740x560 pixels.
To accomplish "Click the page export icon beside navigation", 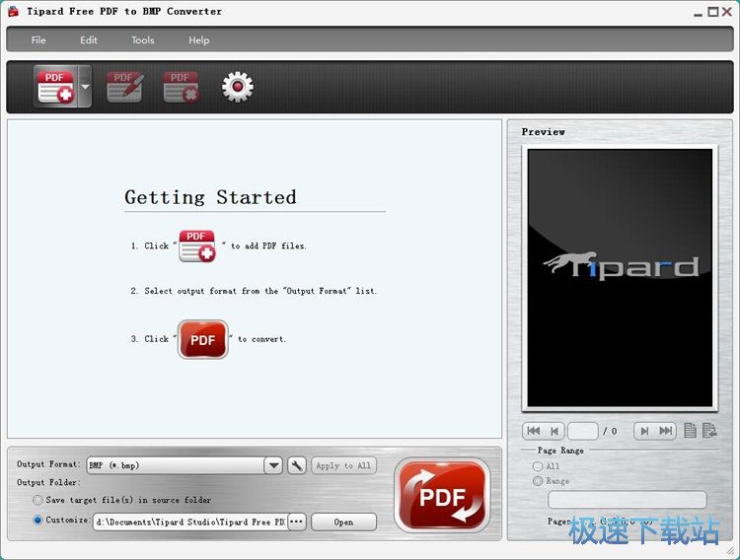I will click(708, 430).
